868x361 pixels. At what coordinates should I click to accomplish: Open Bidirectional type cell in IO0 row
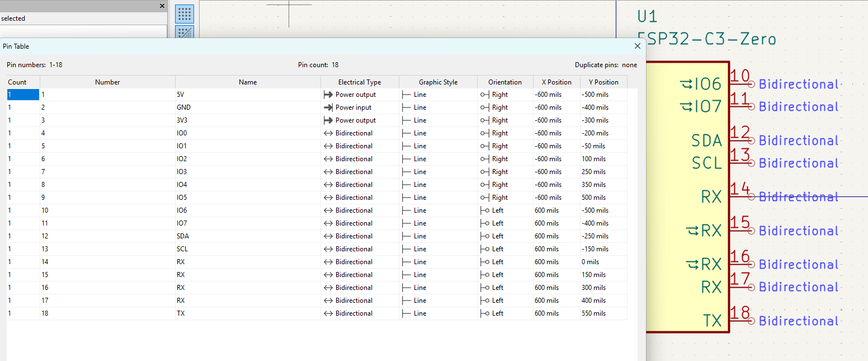click(x=360, y=133)
